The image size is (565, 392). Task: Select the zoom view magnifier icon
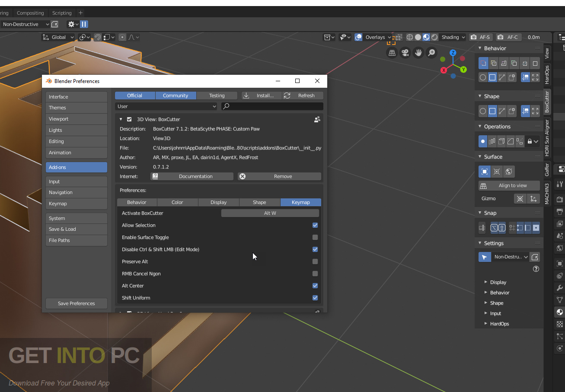pos(431,53)
